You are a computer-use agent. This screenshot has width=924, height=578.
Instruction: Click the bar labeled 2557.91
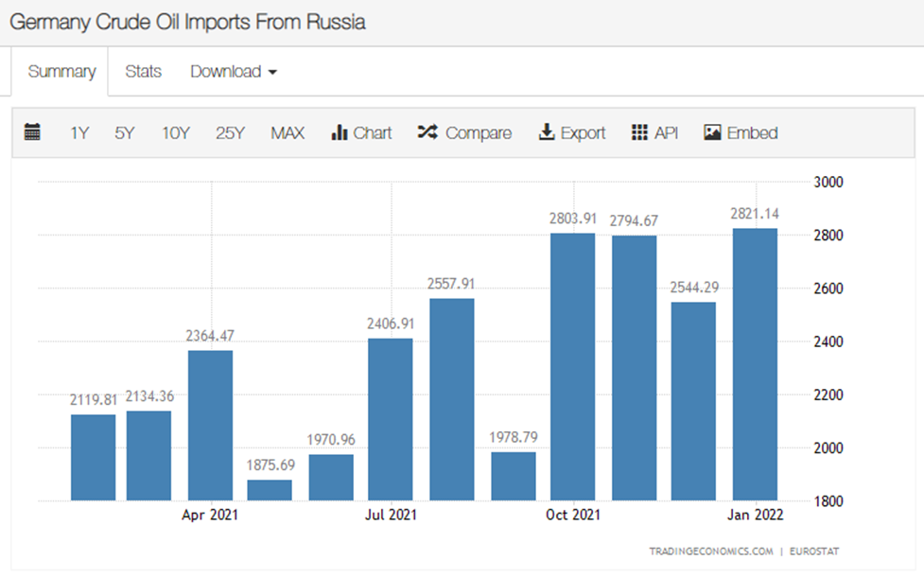tap(452, 399)
